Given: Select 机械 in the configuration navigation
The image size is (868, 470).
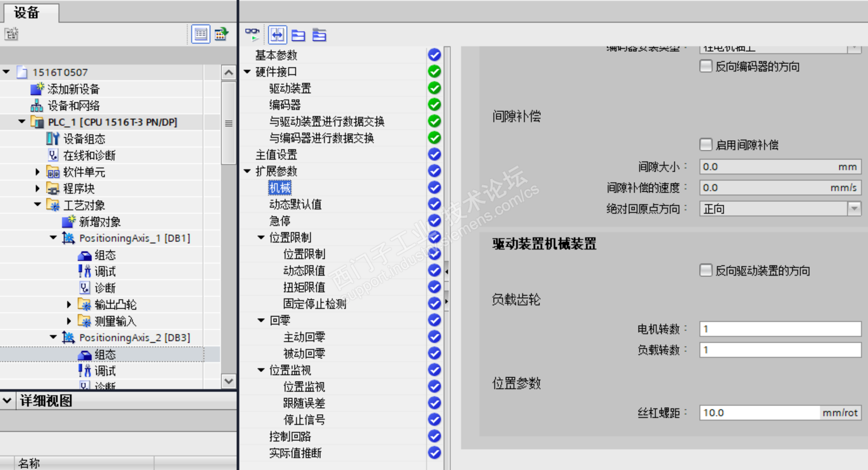Looking at the screenshot, I should tap(280, 188).
